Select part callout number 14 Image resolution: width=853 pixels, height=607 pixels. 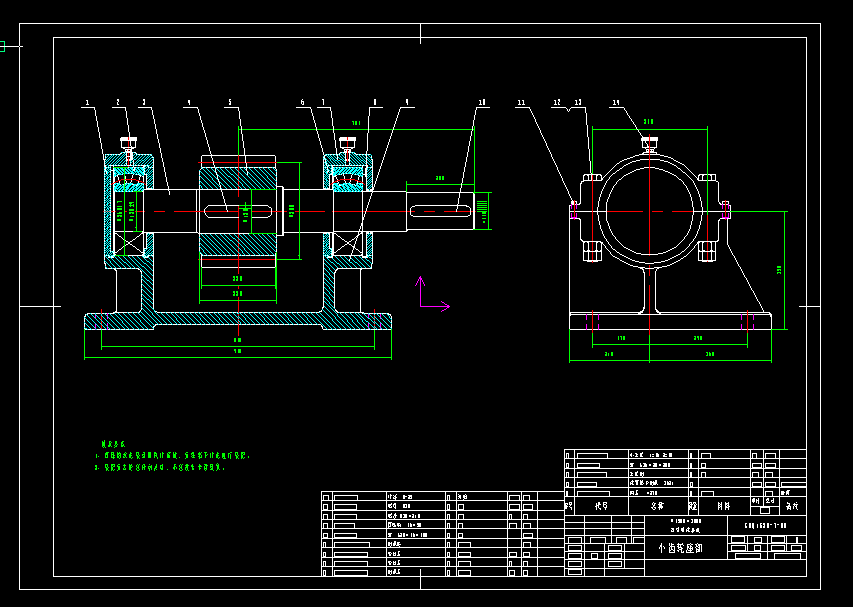[x=616, y=102]
